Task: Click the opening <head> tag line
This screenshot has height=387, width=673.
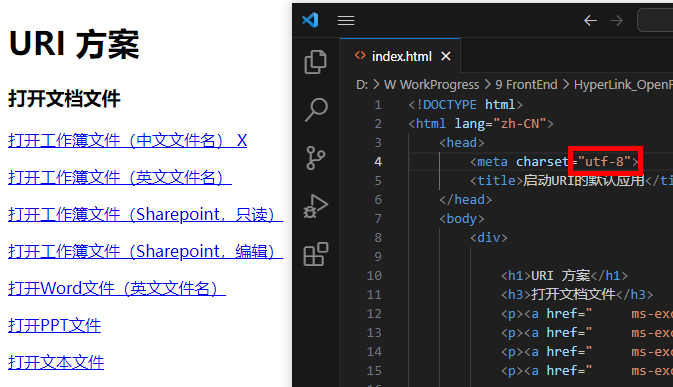Action: pos(462,142)
